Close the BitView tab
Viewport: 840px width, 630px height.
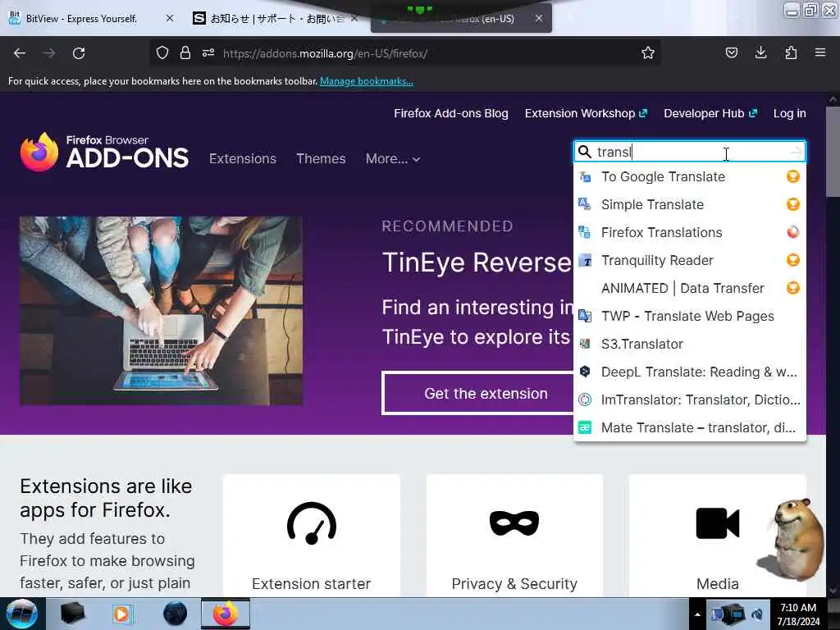[x=170, y=19]
